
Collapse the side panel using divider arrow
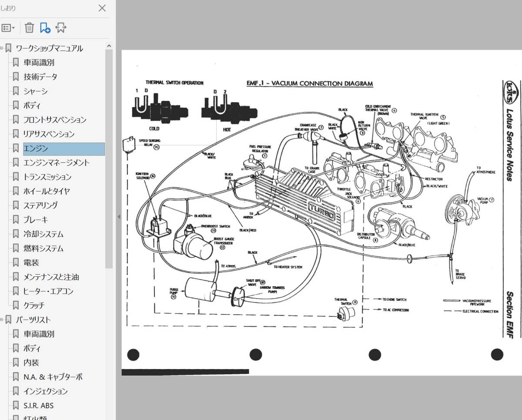[119, 217]
